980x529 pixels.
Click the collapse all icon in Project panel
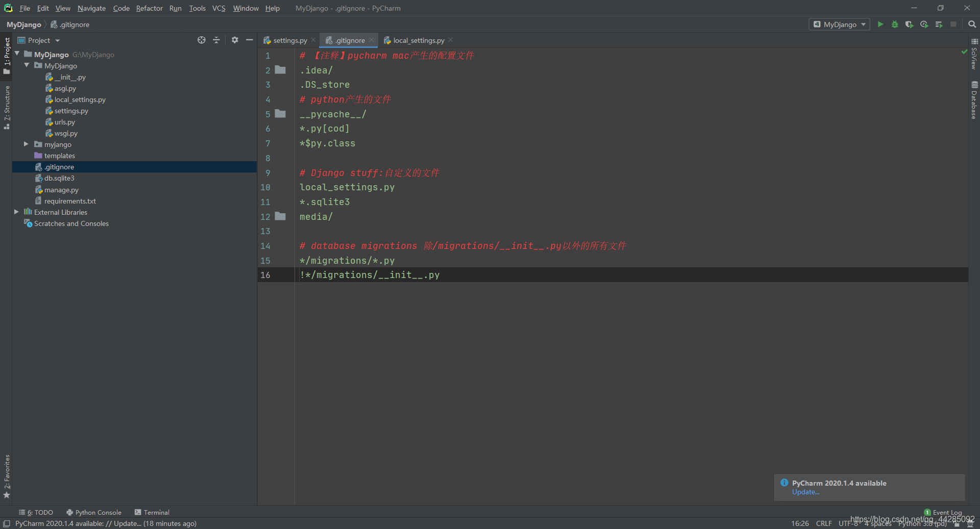click(x=216, y=40)
